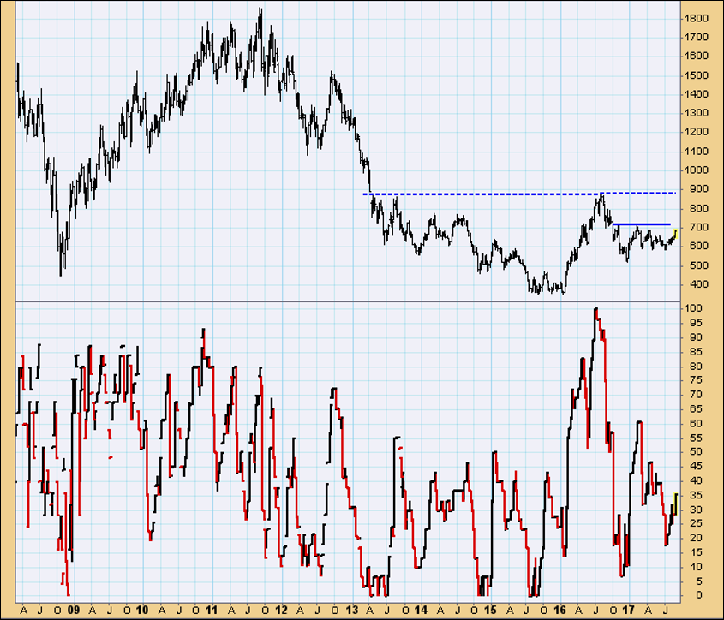
Task: Click the indicator peak touching 100 in 2016
Action: pyautogui.click(x=596, y=311)
